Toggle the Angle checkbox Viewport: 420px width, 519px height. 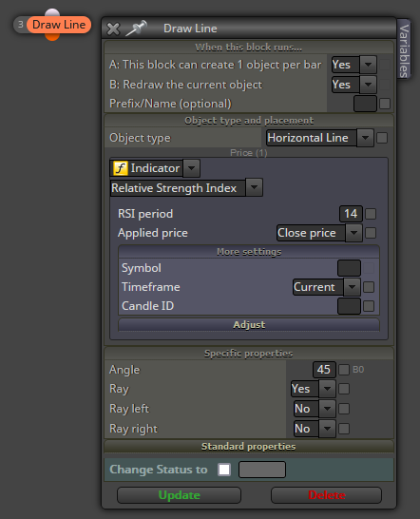(x=344, y=370)
